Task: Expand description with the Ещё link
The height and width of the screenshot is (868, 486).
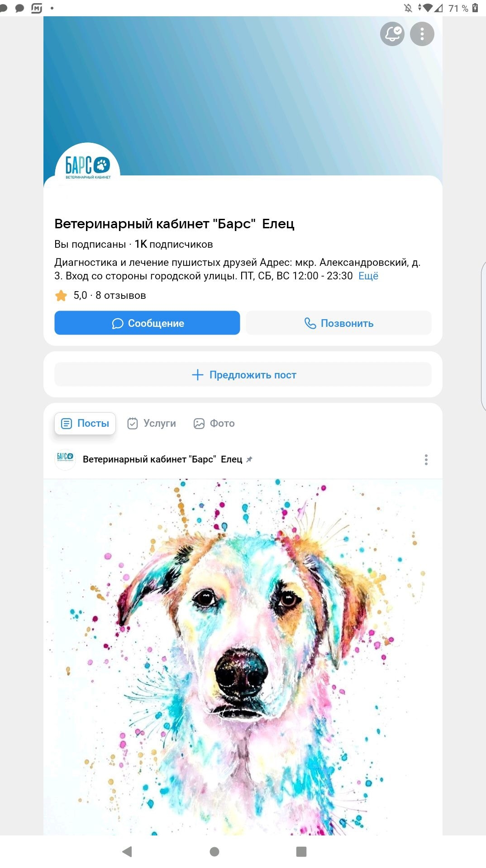Action: [368, 276]
